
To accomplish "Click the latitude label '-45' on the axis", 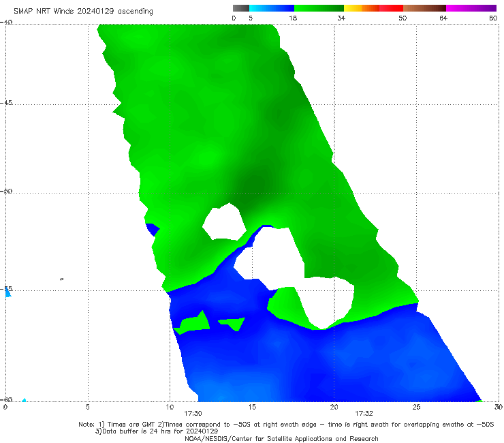I will (x=7, y=103).
